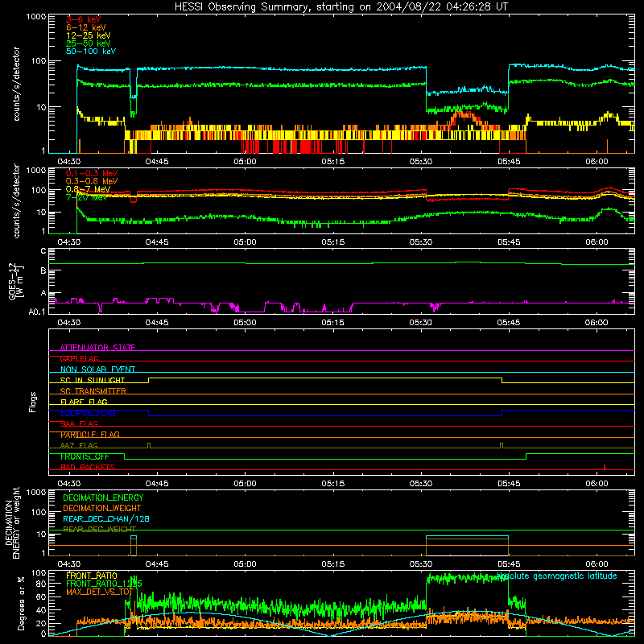This screenshot has width=644, height=644.
Task: Click the DECIMATION_ENERGY legend label
Action: pos(103,497)
